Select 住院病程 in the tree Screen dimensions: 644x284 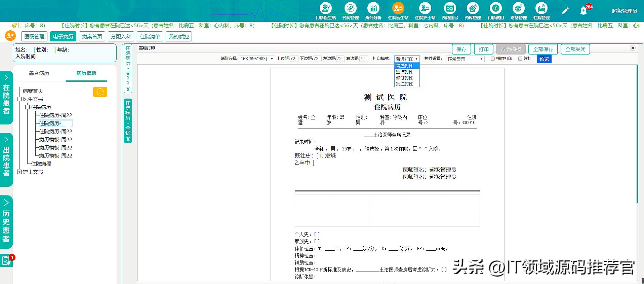click(41, 164)
